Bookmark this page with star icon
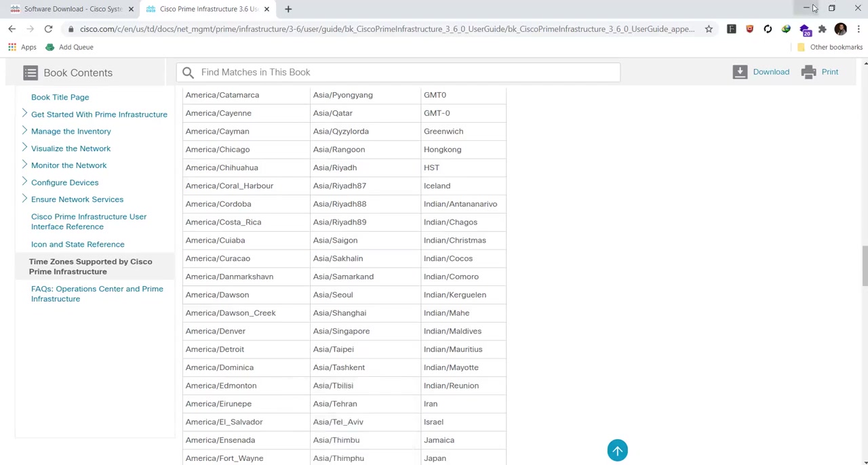This screenshot has height=465, width=868. coord(709,29)
